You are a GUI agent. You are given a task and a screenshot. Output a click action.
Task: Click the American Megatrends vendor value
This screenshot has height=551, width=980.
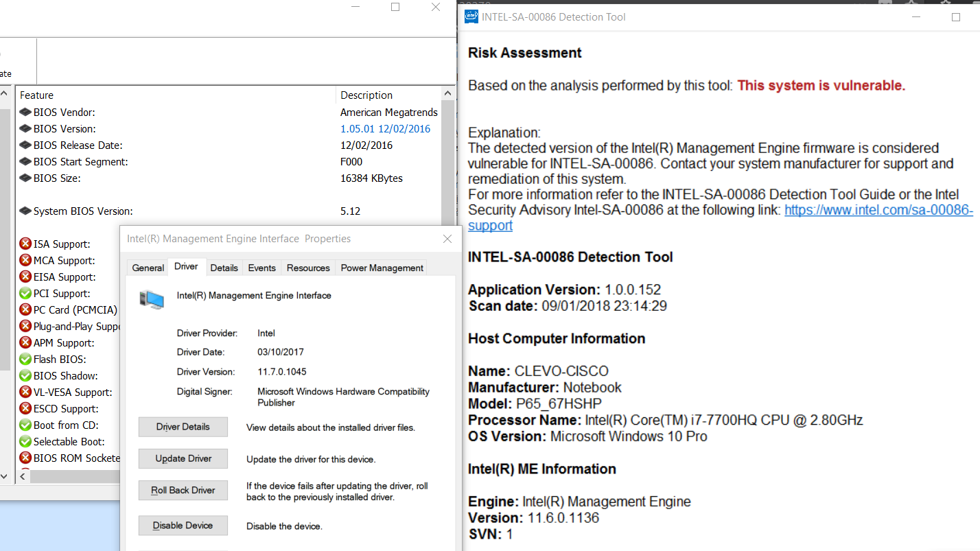point(389,113)
